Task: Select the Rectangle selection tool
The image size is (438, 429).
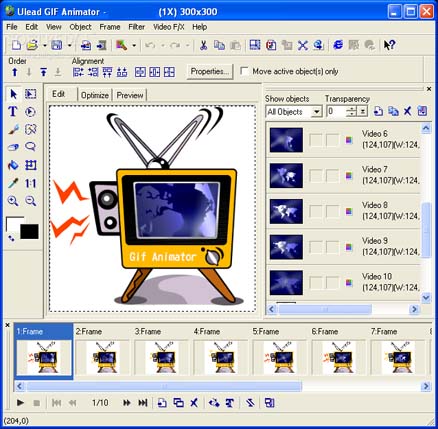Action: (31, 94)
